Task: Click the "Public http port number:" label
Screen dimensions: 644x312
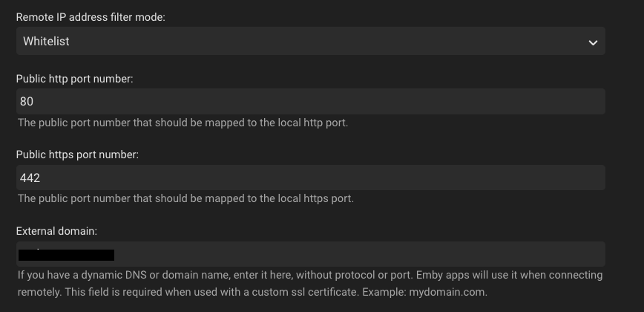Action: pos(74,79)
